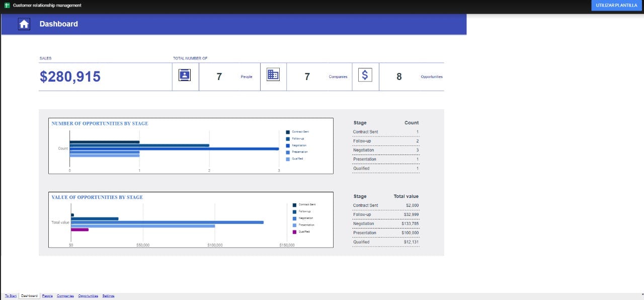Viewport: 644px width, 300px height.
Task: Click the People contact card icon
Action: click(185, 75)
